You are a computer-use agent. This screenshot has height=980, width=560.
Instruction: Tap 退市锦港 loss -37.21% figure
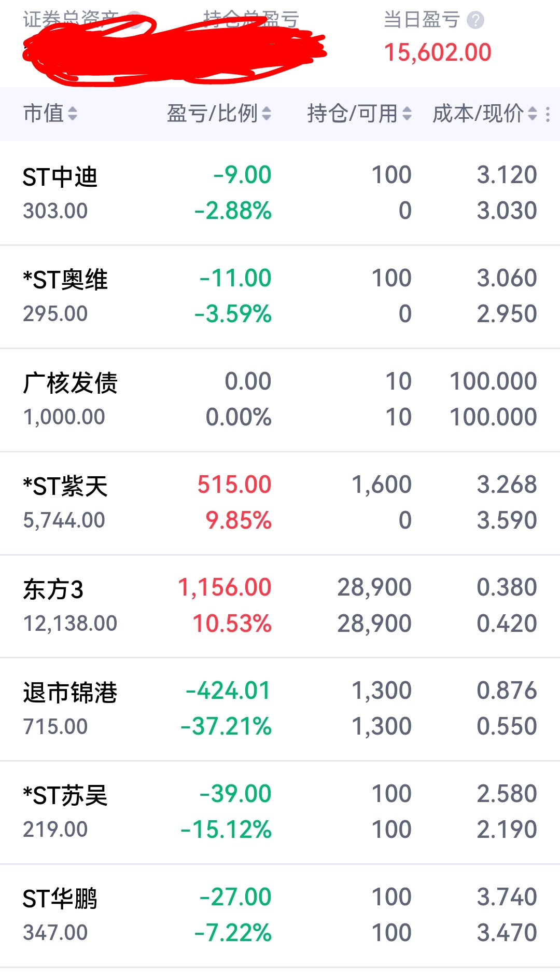[226, 726]
